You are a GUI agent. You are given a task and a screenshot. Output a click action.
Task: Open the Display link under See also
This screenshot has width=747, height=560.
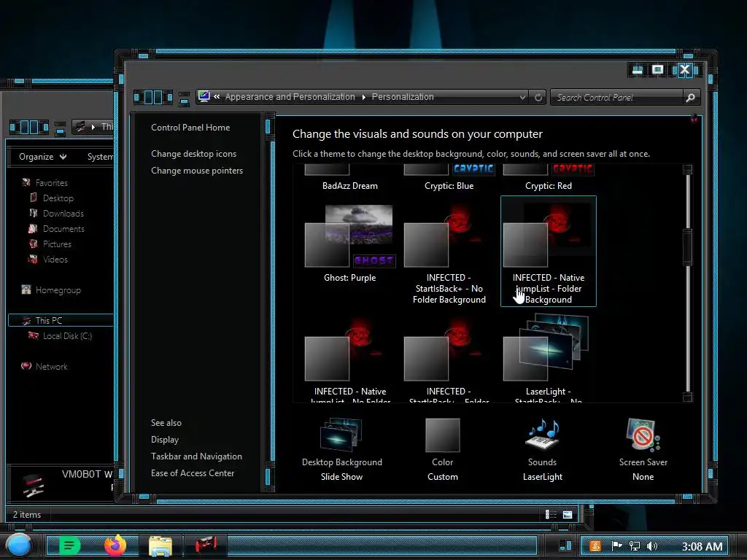pyautogui.click(x=165, y=440)
